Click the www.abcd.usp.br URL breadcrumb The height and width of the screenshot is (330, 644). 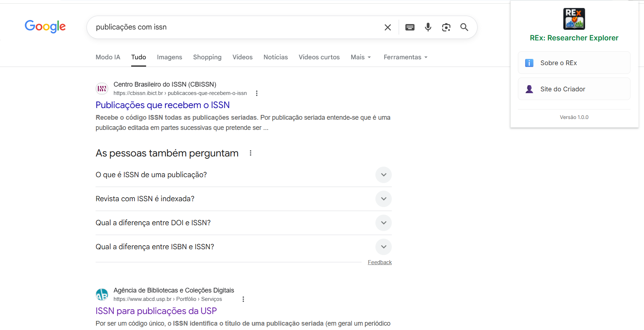pos(168,299)
